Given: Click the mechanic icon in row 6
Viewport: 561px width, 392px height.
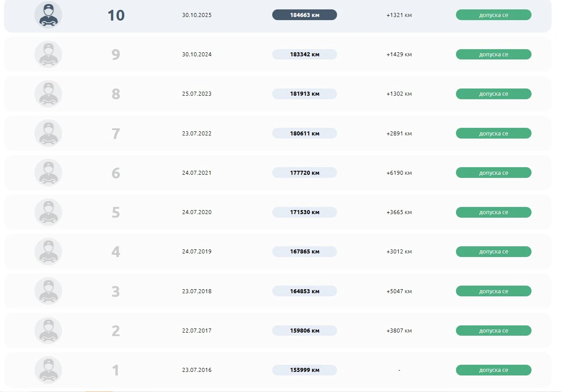Looking at the screenshot, I should coord(48,173).
